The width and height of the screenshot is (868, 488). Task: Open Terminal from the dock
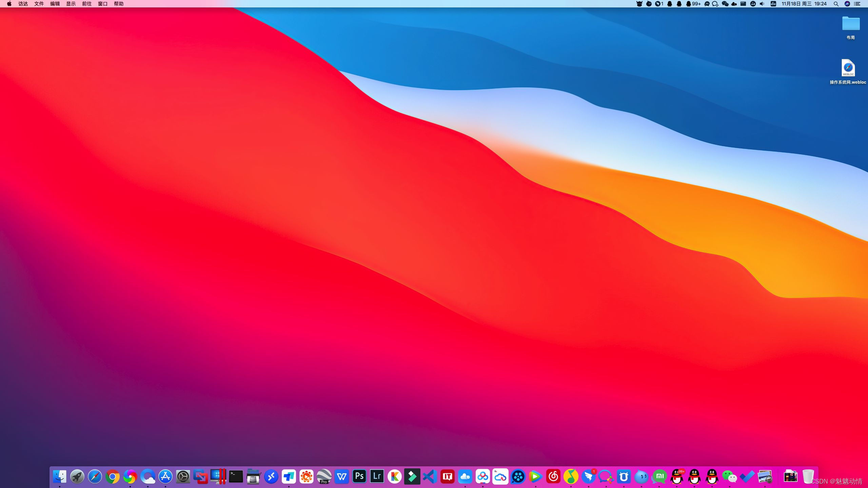point(236,476)
